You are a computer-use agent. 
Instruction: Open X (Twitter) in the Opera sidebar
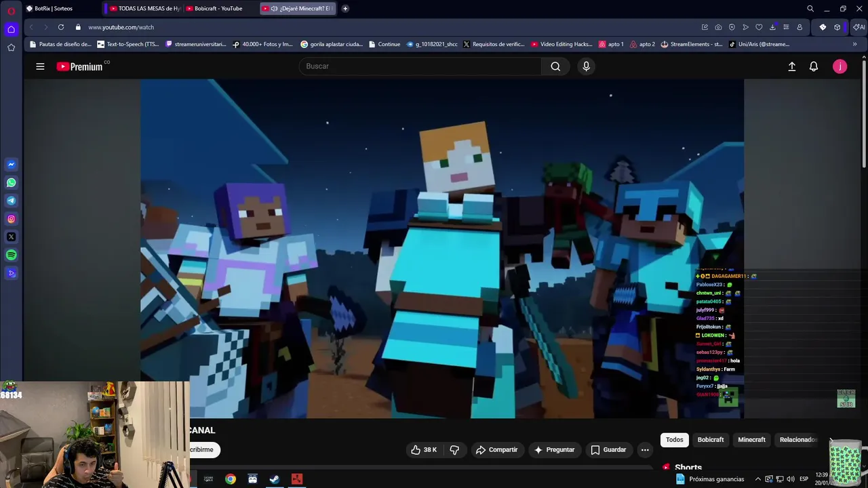tap(11, 237)
